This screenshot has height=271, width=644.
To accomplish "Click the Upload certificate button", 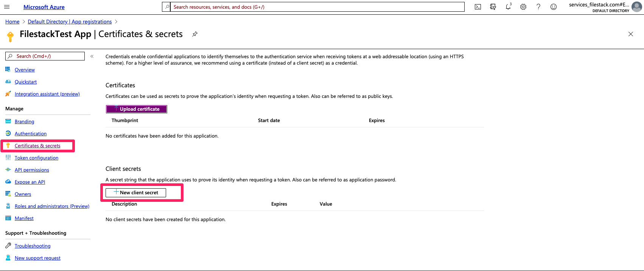I will tap(137, 109).
